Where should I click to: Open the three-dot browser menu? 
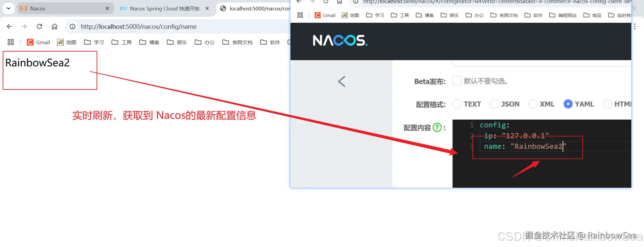[635, 26]
